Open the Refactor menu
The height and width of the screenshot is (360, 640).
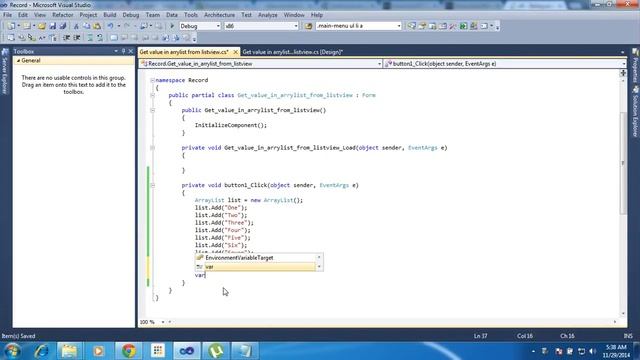[62, 15]
